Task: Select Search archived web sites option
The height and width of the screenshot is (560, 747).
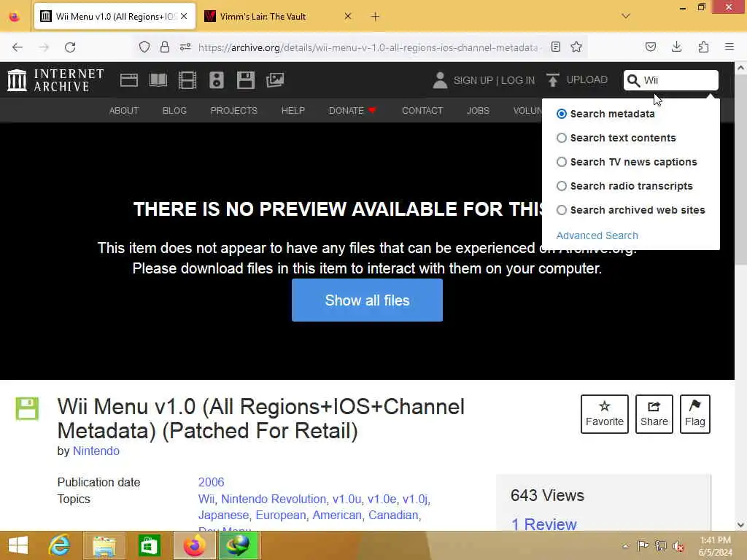Action: [x=562, y=210]
